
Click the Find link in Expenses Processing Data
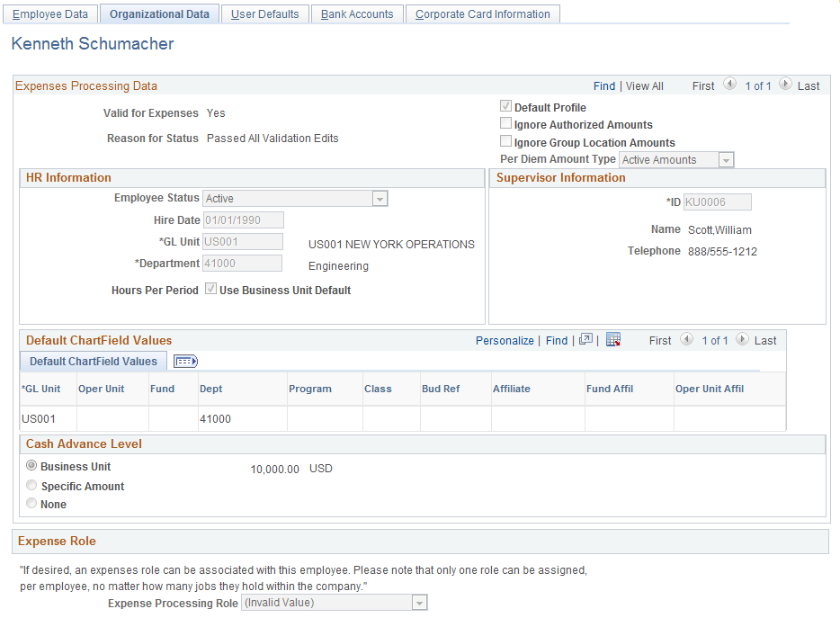coord(604,85)
